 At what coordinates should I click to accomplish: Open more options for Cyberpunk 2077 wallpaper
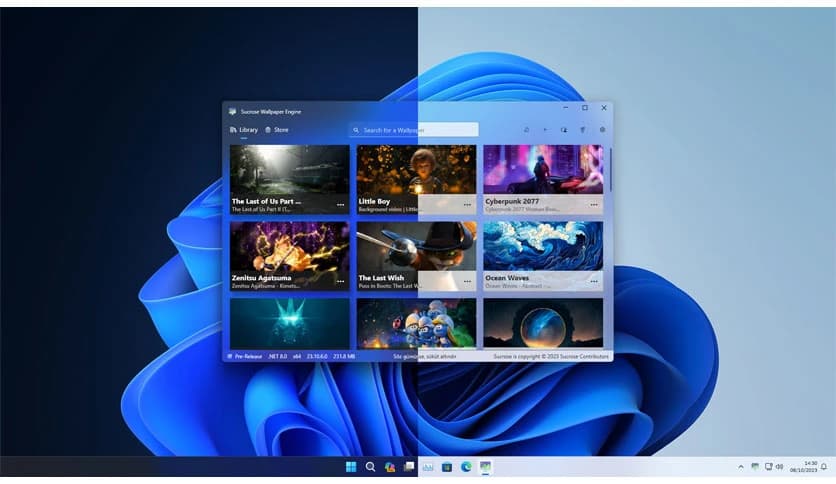[x=594, y=204]
